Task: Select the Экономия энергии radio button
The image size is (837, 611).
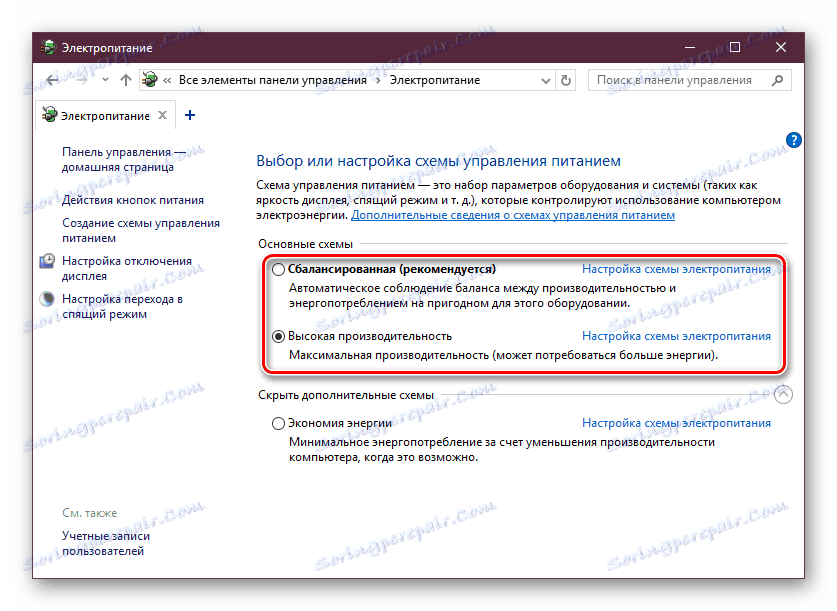Action: point(278,424)
